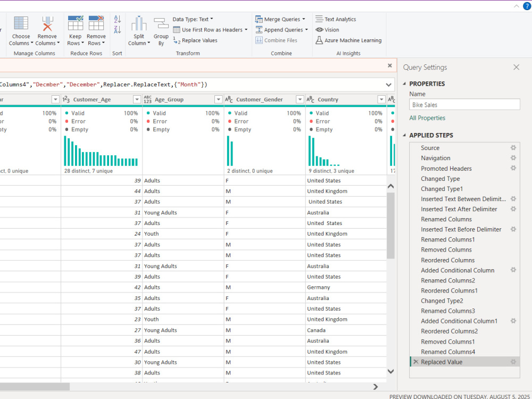Delete the Replaced Value step
The height and width of the screenshot is (399, 532).
click(x=416, y=362)
